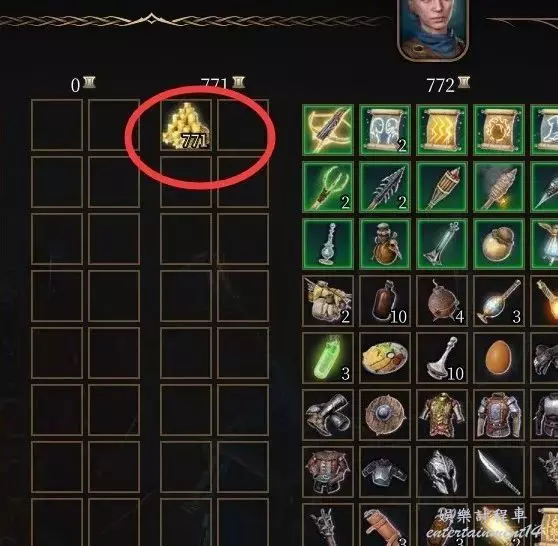Click the glowing bow in the inventory

[x=328, y=130]
